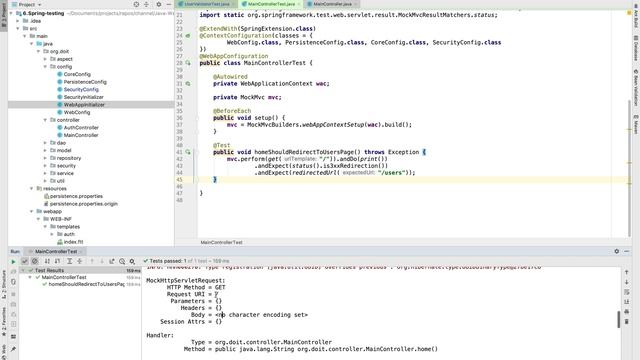The width and height of the screenshot is (640, 360).
Task: Expand the aspect package
Action: [45, 59]
